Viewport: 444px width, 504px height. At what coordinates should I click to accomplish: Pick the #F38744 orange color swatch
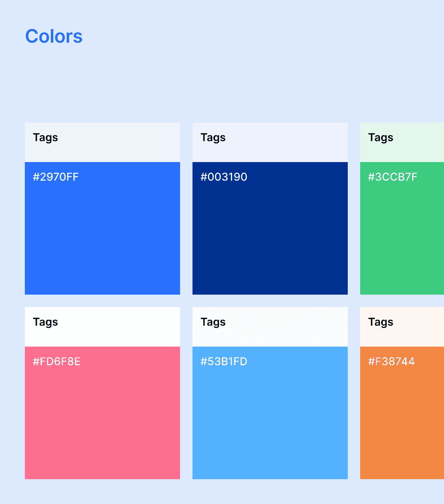(402, 413)
